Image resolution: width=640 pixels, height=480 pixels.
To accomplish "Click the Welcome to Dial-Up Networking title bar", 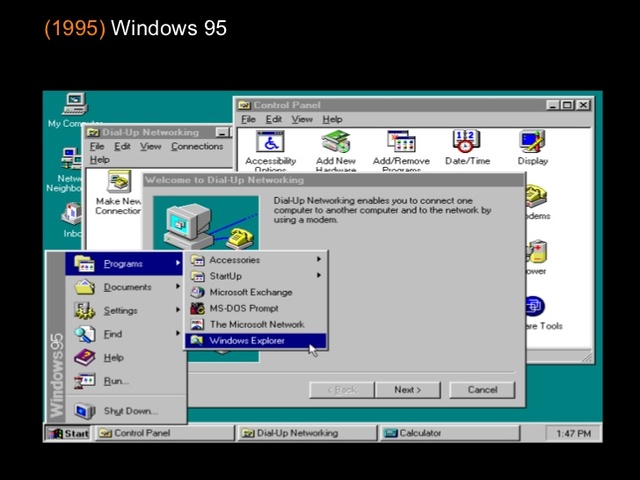I will pyautogui.click(x=334, y=180).
